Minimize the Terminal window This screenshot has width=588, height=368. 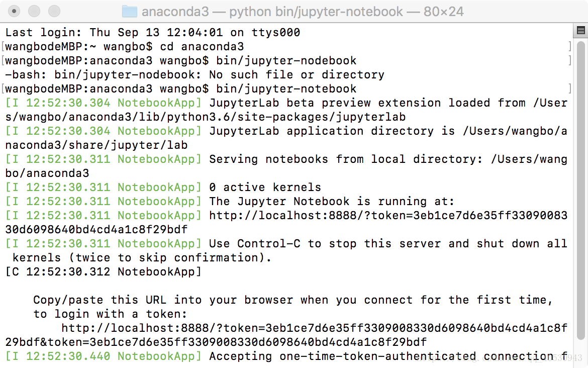point(34,11)
